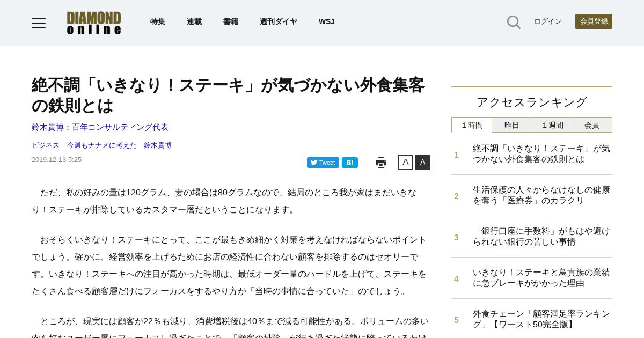Open ranking 1 article on いきなり！ステーキ の鉄則
The width and height of the screenshot is (644, 338).
541,154
